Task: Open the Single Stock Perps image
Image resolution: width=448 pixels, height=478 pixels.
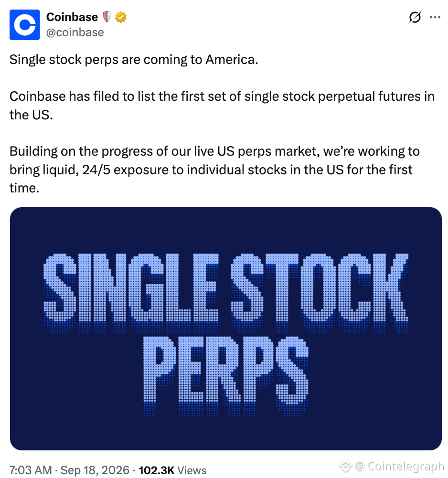Action: [x=226, y=329]
